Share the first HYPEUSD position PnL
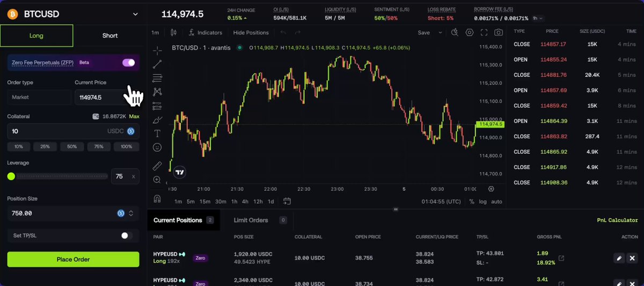The height and width of the screenshot is (286, 644). (x=561, y=258)
